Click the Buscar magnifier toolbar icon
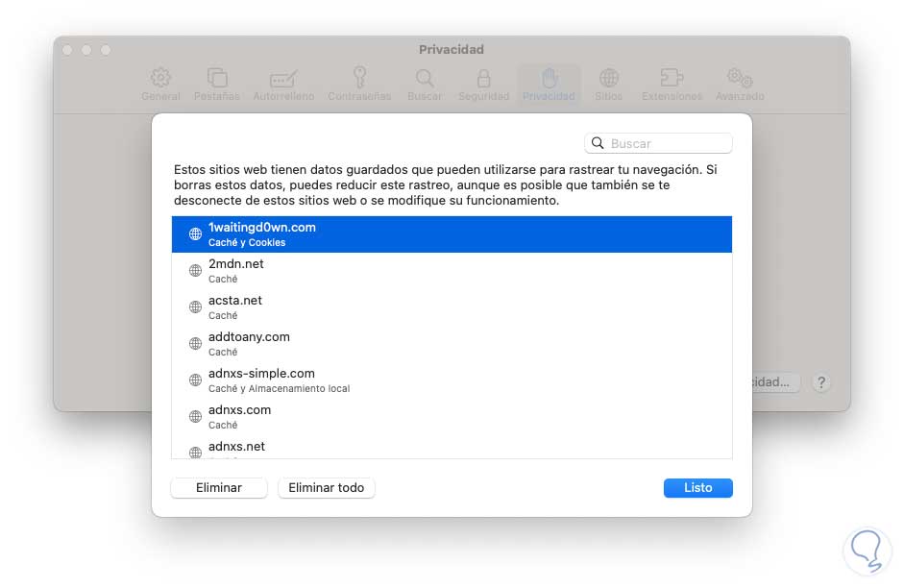Viewport: 904px width, 588px height. (425, 79)
